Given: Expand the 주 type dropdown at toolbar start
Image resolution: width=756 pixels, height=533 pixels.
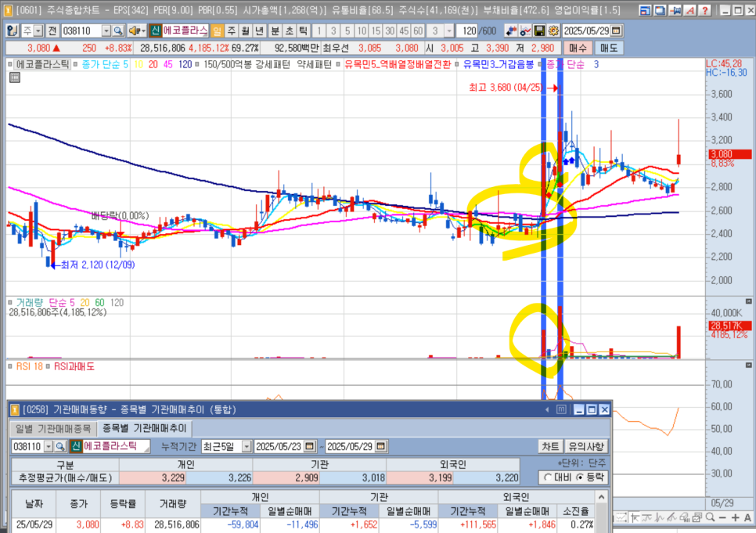Looking at the screenshot, I should (38, 31).
